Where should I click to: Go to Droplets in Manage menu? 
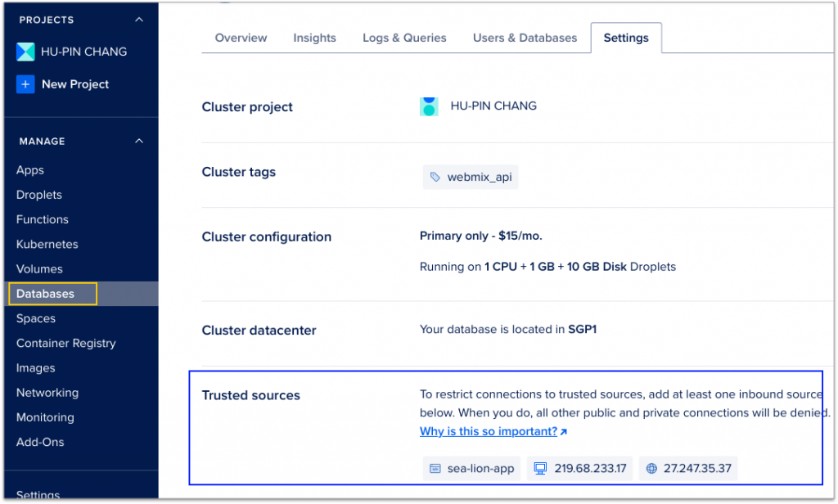coord(39,195)
